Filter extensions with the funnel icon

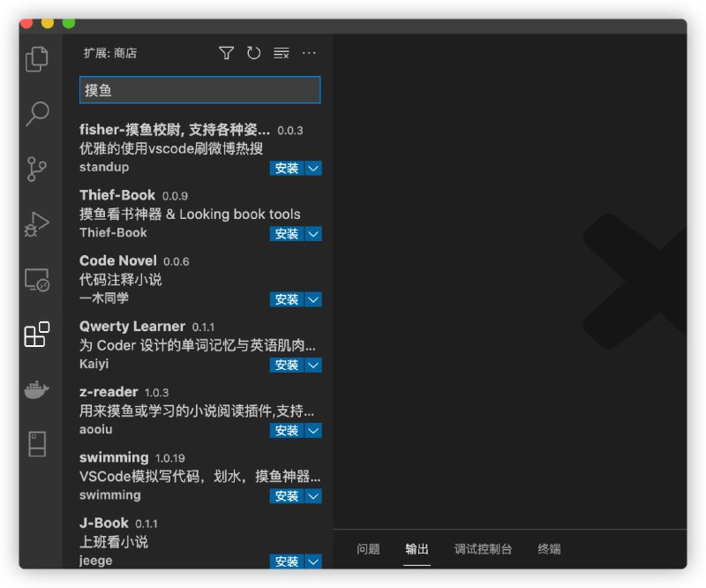[x=226, y=53]
